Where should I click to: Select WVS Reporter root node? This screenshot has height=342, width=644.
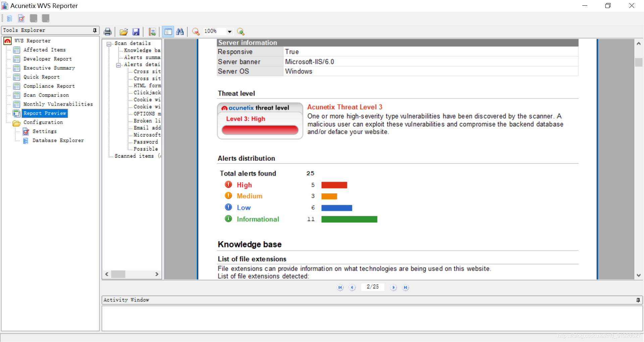pyautogui.click(x=33, y=41)
